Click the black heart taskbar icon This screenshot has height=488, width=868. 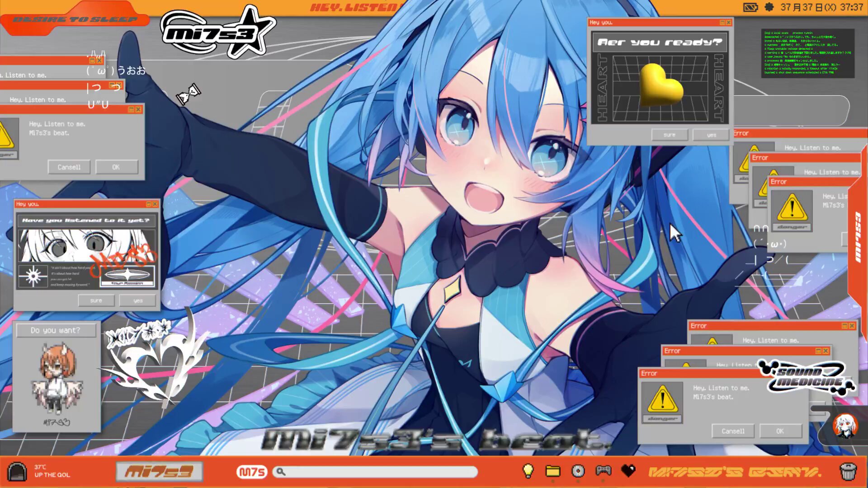[628, 471]
